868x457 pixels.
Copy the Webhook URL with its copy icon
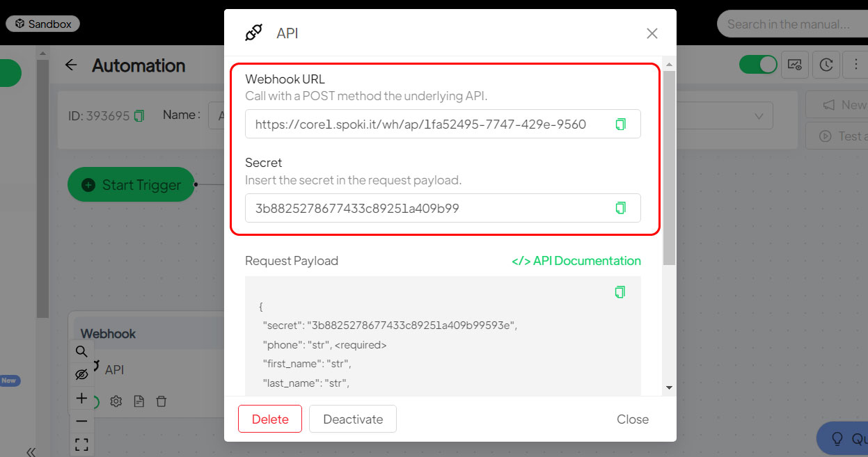[620, 124]
